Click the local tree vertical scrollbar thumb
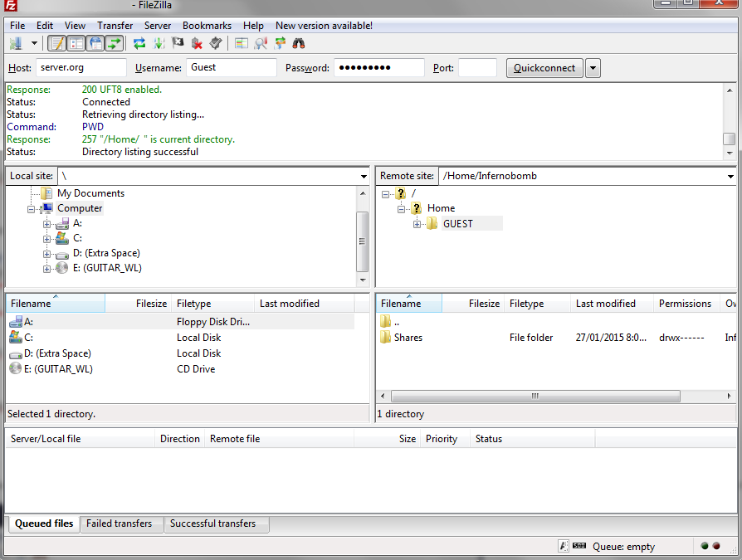 pos(362,241)
